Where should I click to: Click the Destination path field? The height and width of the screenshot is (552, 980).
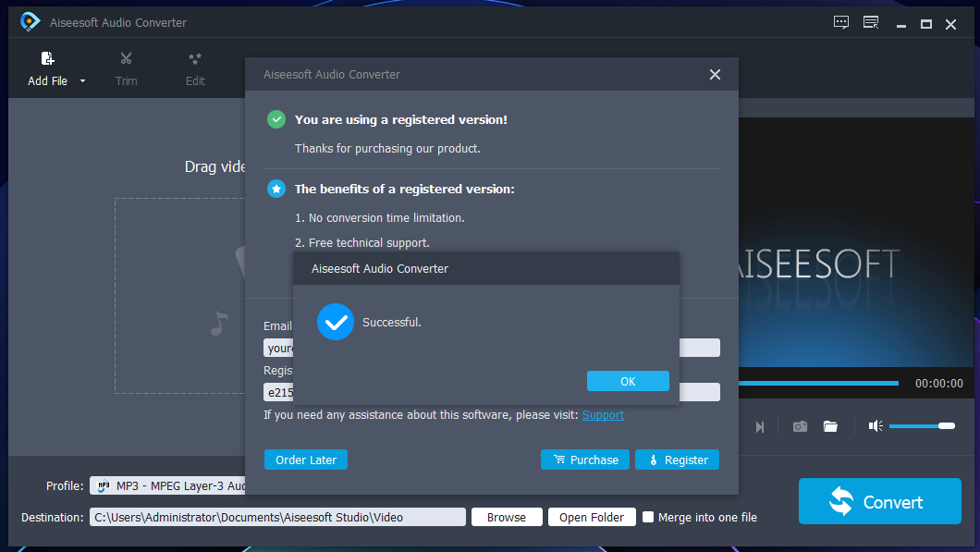277,517
